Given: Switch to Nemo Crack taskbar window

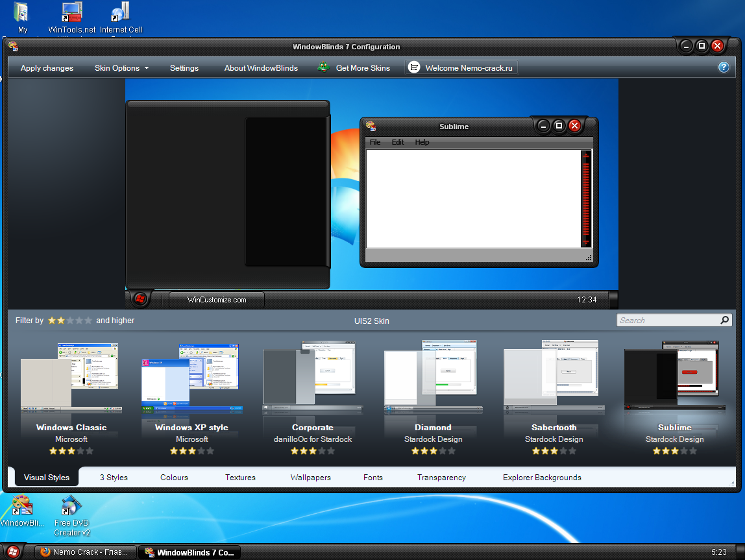Looking at the screenshot, I should click(x=86, y=552).
